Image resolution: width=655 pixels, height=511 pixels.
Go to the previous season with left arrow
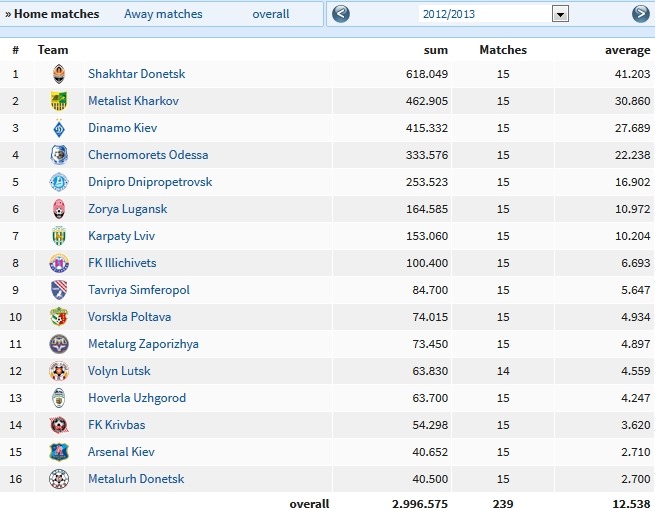(341, 14)
